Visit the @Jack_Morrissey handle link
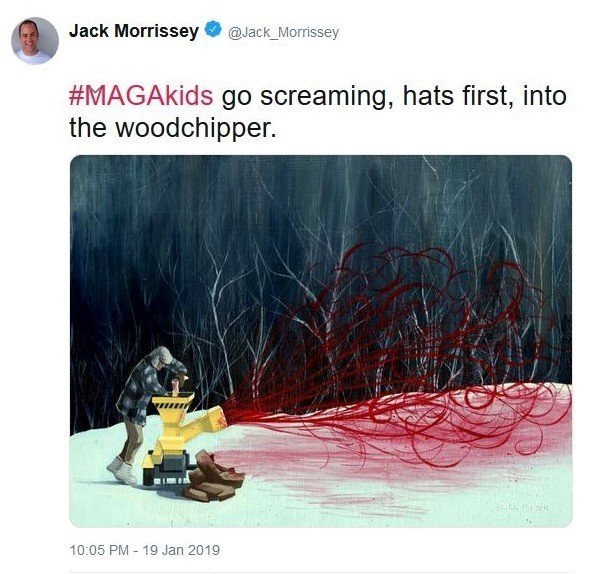 coord(283,32)
